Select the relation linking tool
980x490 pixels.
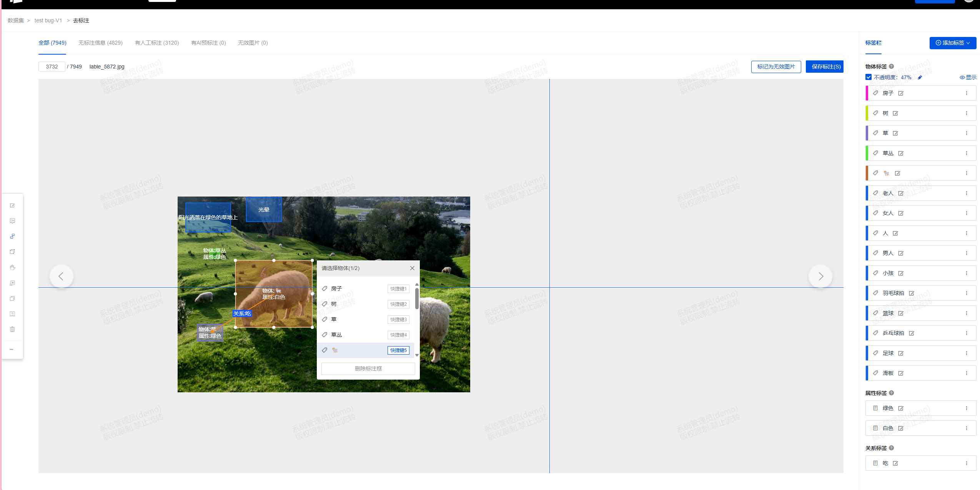point(12,236)
